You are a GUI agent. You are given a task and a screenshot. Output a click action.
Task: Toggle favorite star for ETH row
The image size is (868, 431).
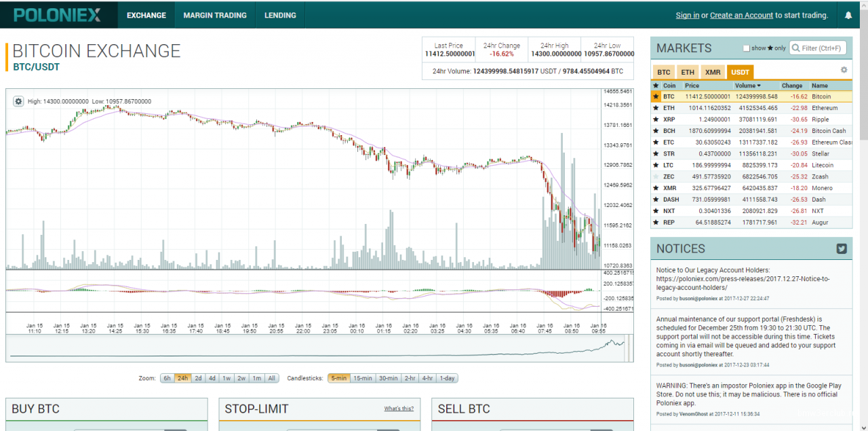click(655, 108)
